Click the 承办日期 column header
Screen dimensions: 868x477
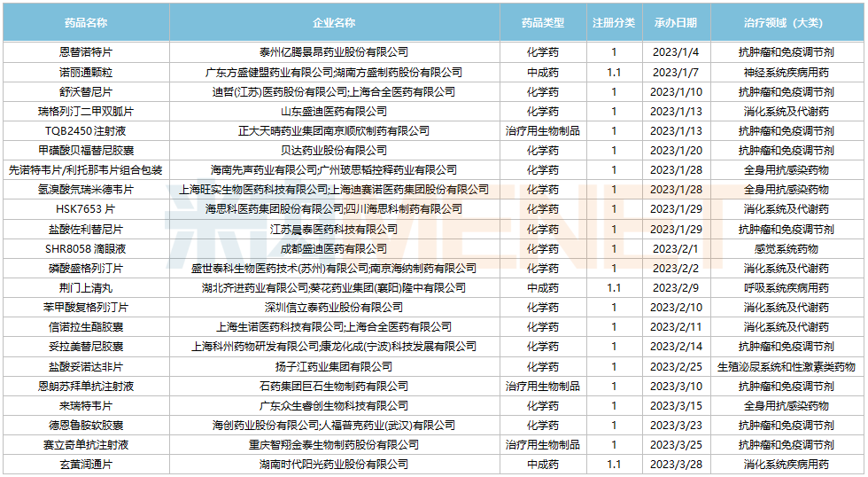click(x=676, y=22)
